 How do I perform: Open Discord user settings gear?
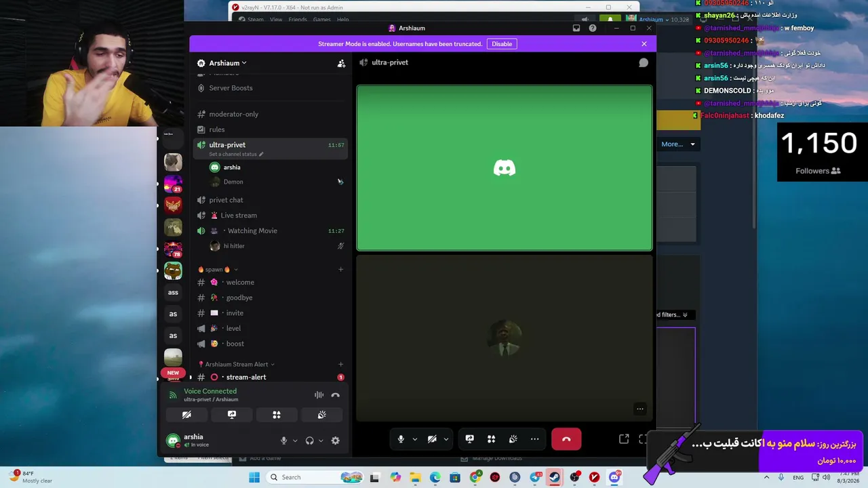(335, 441)
